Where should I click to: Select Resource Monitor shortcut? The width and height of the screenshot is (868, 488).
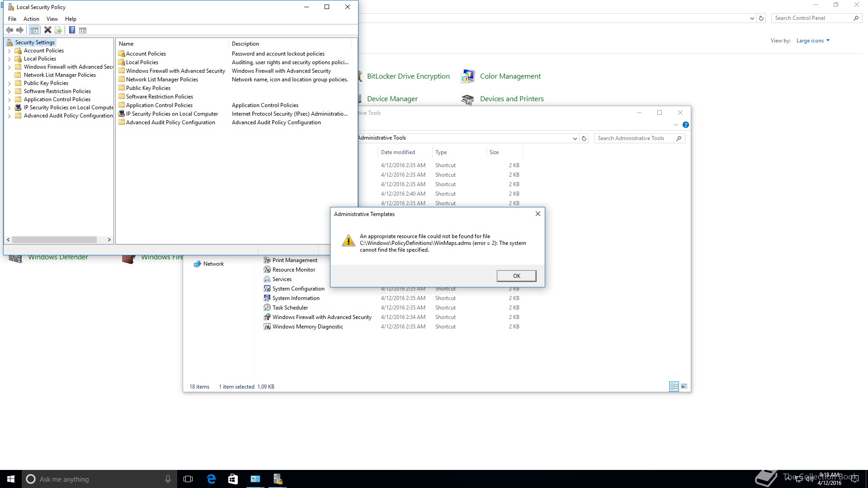(x=294, y=270)
